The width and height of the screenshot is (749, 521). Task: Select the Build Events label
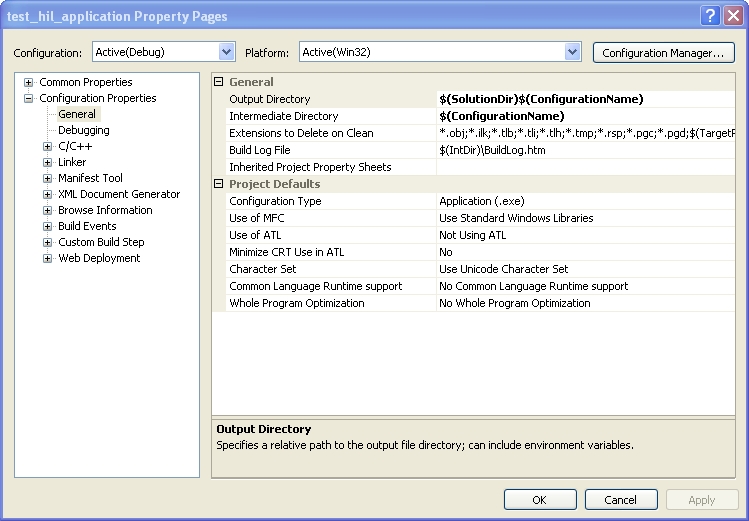point(87,226)
